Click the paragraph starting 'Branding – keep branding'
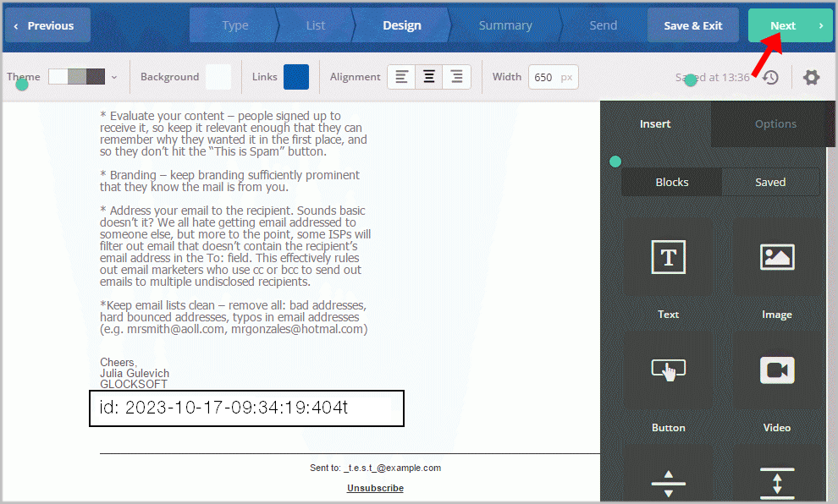The image size is (838, 504). pos(229,181)
